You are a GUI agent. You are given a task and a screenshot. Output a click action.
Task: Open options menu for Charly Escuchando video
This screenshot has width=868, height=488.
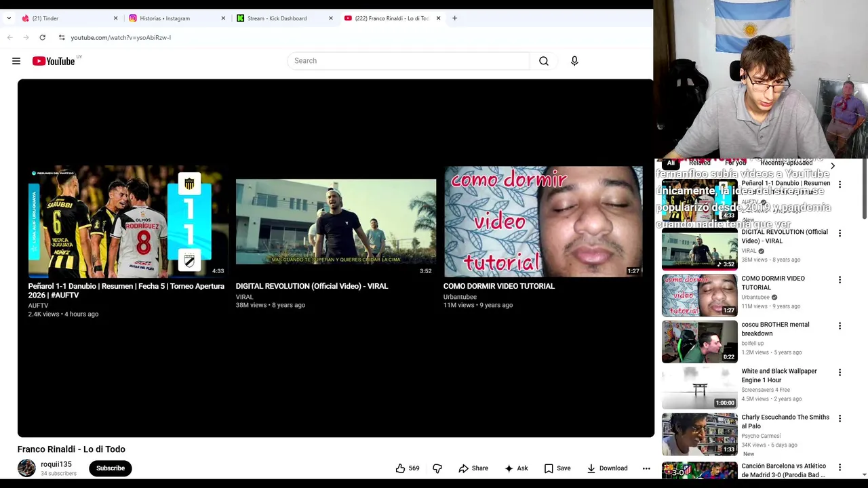[840, 418]
